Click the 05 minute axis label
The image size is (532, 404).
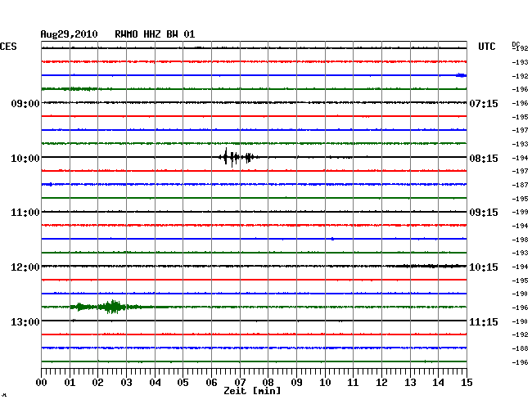(183, 383)
